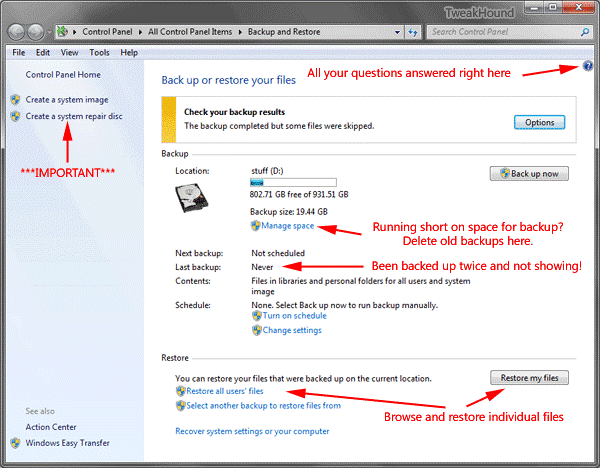This screenshot has width=600, height=468.
Task: Open Windows Easy Transfer link
Action: 67,443
